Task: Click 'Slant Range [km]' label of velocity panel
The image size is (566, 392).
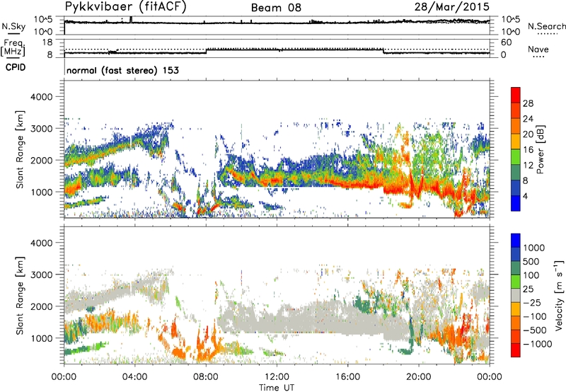Action: tap(21, 295)
